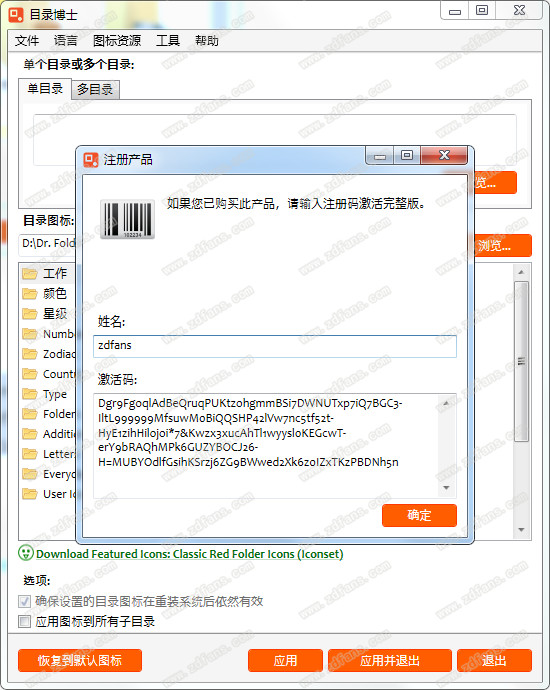Click the 恢复到默认图标 button

pos(80,661)
